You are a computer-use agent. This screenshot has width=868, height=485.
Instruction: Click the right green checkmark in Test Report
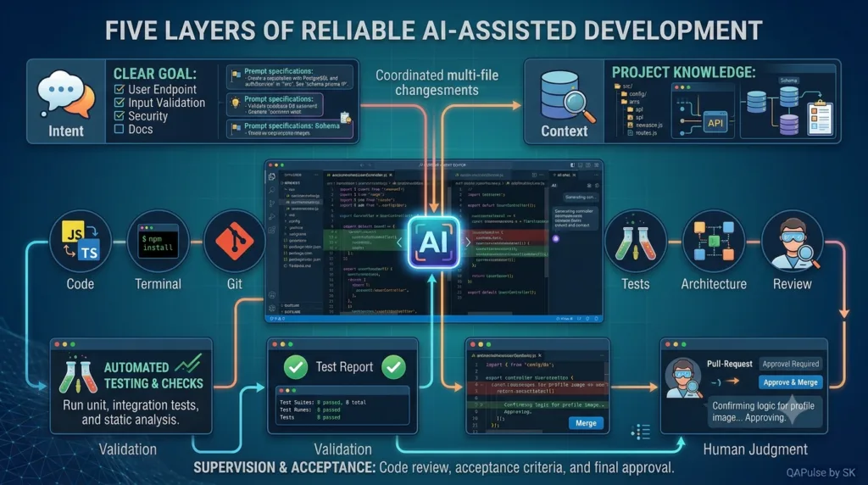coord(393,367)
